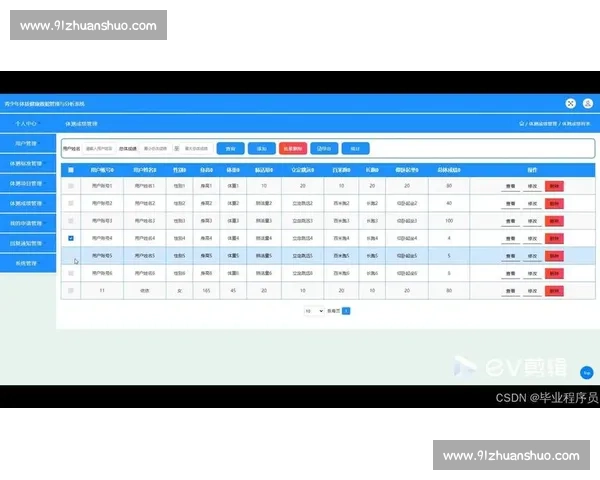Click 查看 in the account 11 row
The height and width of the screenshot is (480, 600).
coord(510,291)
